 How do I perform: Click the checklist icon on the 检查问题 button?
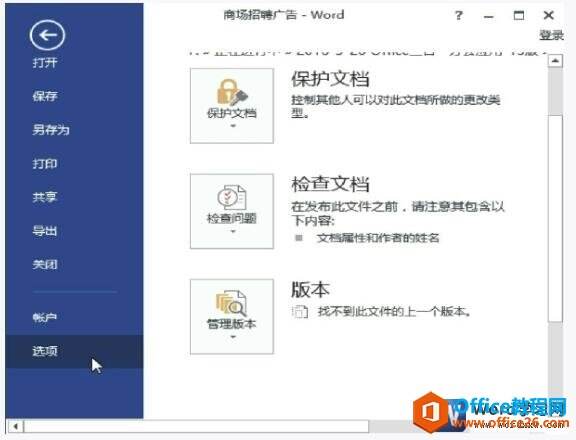pyautogui.click(x=232, y=197)
